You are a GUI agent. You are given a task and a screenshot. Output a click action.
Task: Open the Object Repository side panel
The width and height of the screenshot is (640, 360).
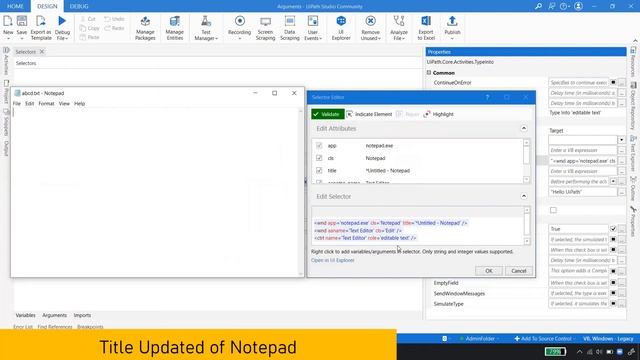pyautogui.click(x=633, y=105)
